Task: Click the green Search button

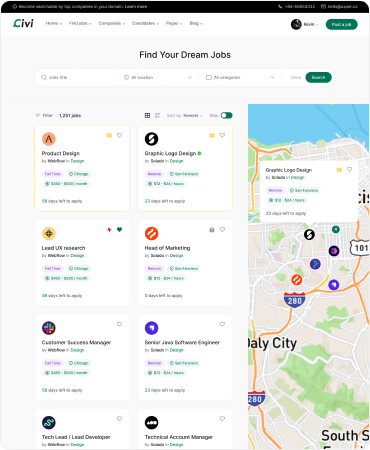Action: pos(318,77)
